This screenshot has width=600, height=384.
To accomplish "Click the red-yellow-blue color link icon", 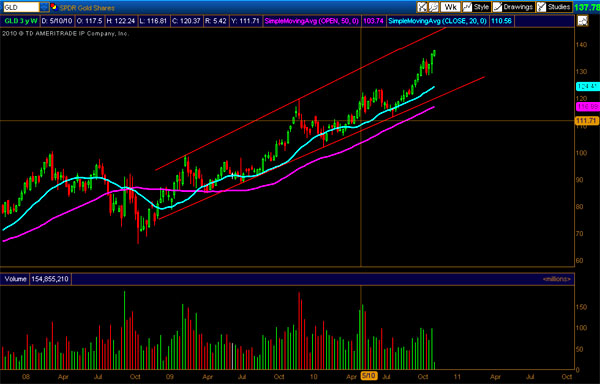I will coord(54,7).
